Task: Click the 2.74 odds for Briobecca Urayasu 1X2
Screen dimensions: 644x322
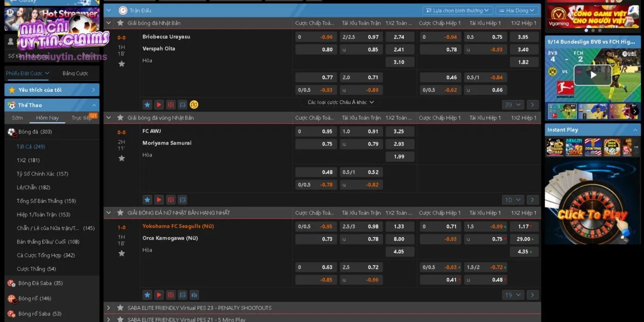Action: tap(399, 37)
